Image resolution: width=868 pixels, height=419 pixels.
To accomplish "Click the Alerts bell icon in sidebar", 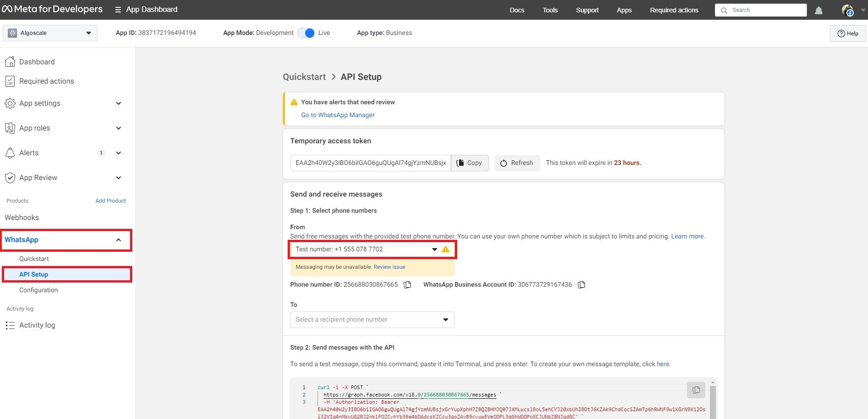I will [10, 153].
